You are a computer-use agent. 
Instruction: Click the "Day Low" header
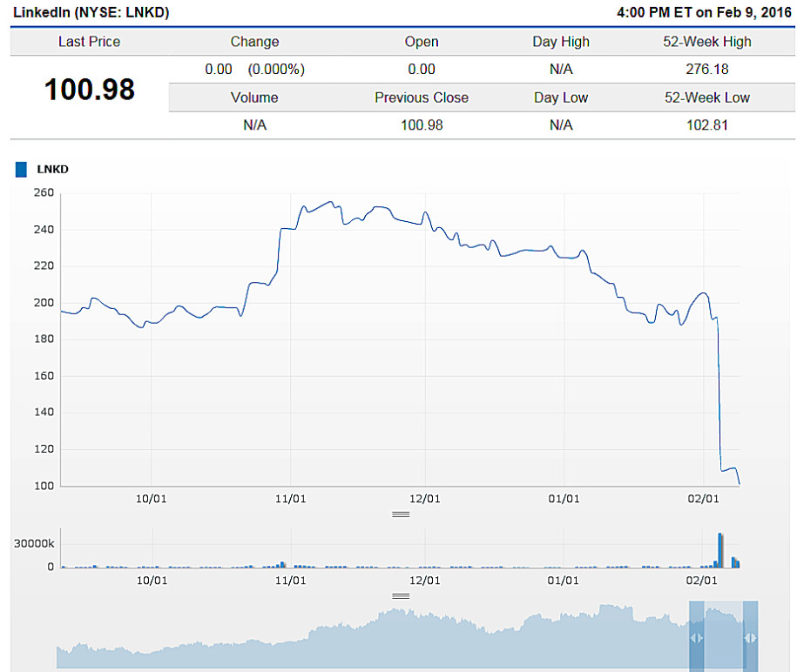(x=561, y=97)
